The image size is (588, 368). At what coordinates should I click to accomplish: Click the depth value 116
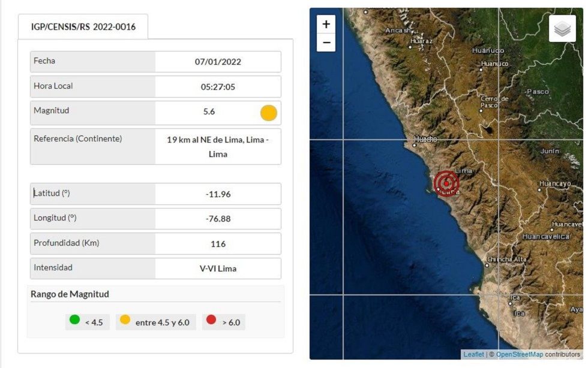point(218,244)
